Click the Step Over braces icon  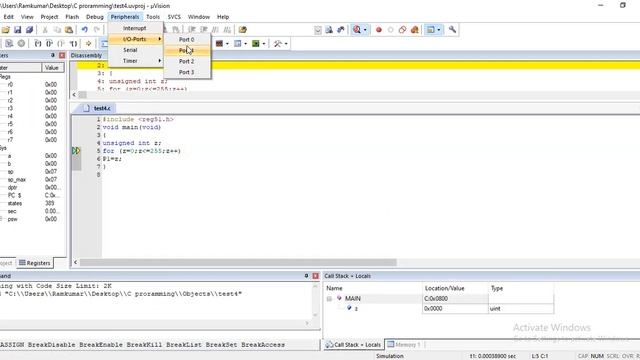click(x=49, y=43)
